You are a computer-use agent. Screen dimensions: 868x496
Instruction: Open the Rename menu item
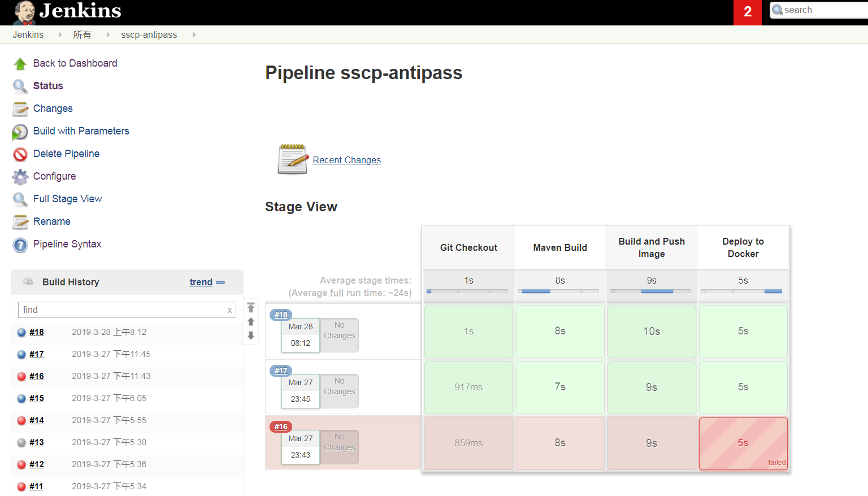pyautogui.click(x=51, y=221)
